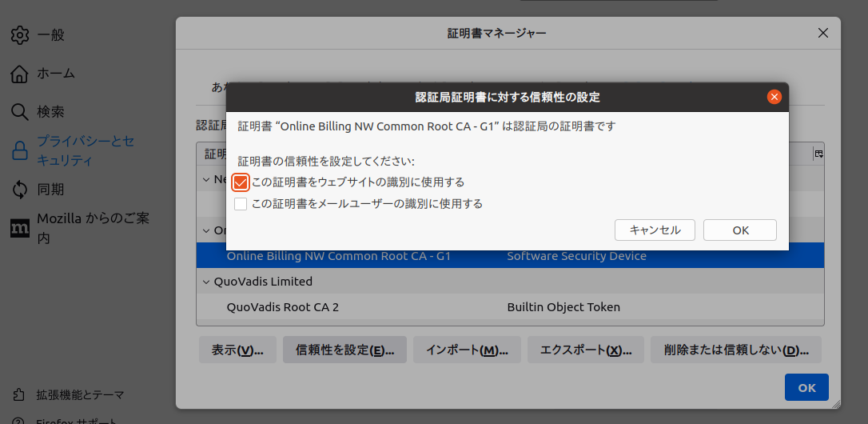Uncheck 'ウェブサイトの識別に使用する' checkbox
This screenshot has width=868, height=424.
point(241,182)
